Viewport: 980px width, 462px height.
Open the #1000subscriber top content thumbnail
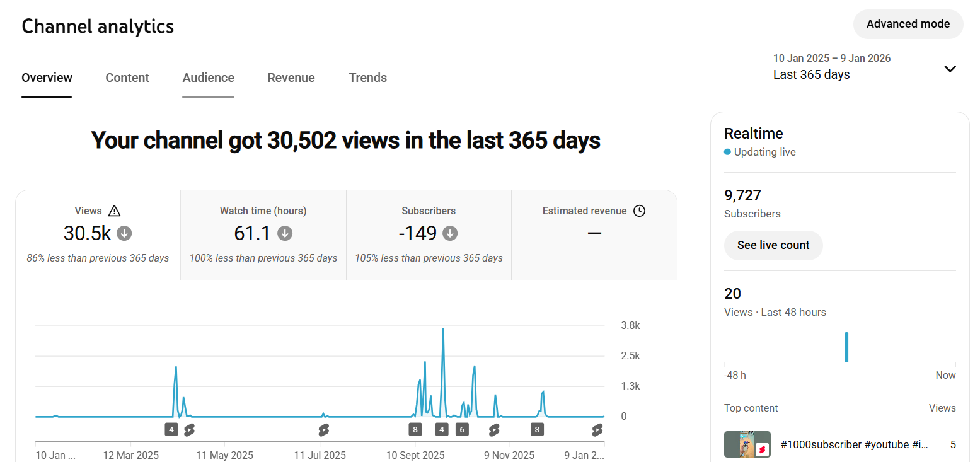(x=747, y=444)
